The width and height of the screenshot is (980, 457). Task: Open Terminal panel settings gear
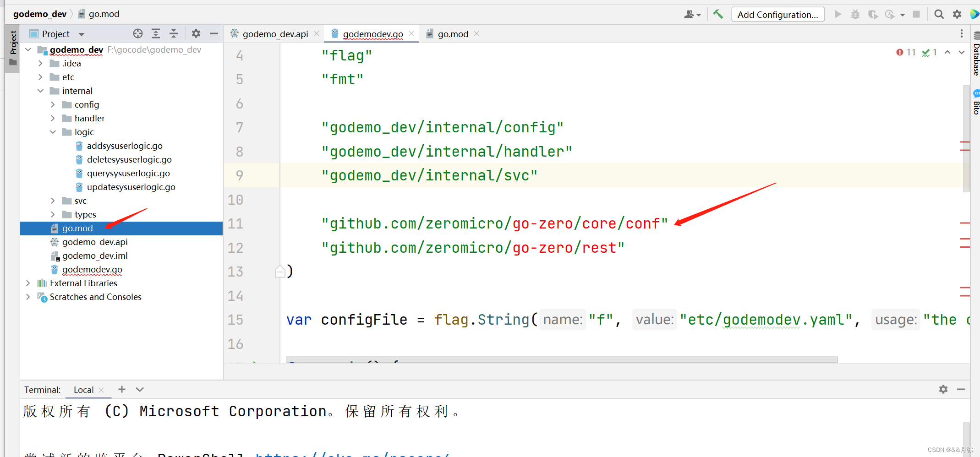click(x=943, y=389)
